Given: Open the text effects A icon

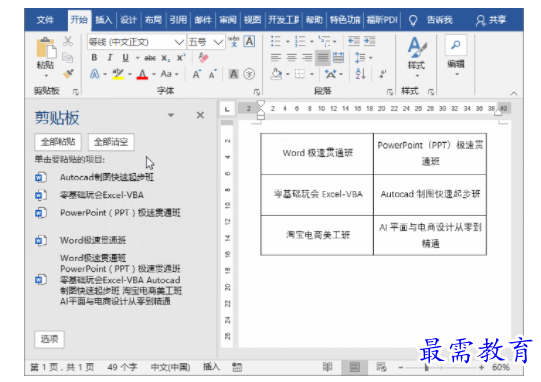Looking at the screenshot, I should (x=95, y=74).
